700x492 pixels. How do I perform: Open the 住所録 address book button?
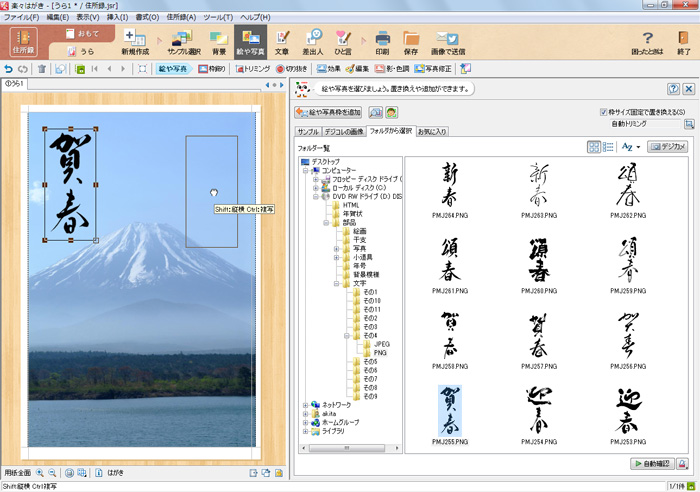[x=23, y=42]
